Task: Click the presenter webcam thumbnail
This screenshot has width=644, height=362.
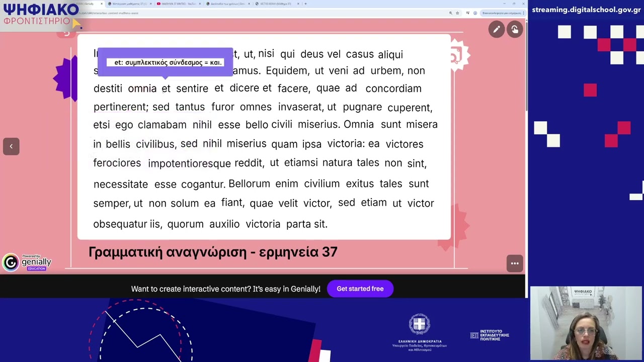Action: pyautogui.click(x=586, y=323)
